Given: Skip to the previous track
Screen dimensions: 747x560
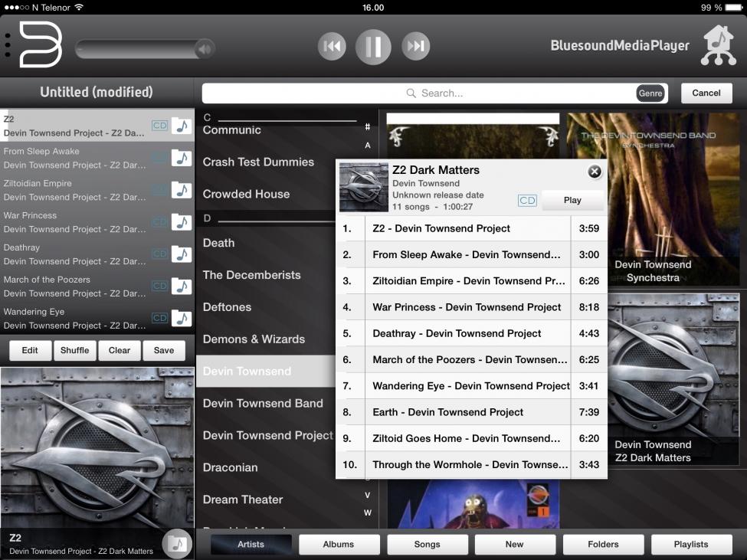Looking at the screenshot, I should point(332,46).
